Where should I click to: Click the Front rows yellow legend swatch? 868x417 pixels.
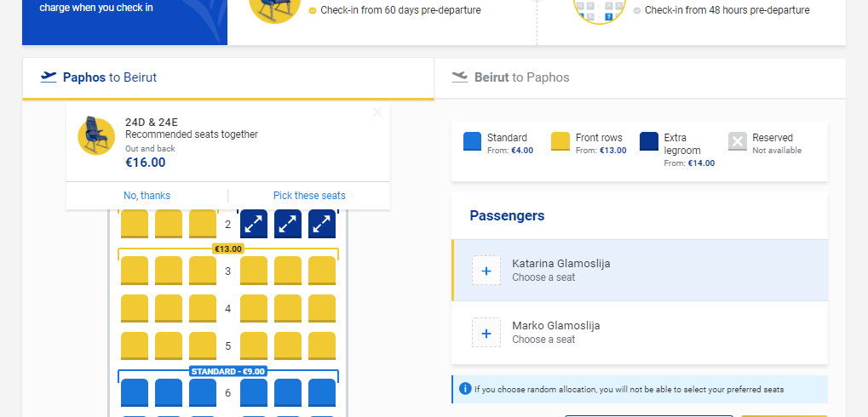click(560, 141)
